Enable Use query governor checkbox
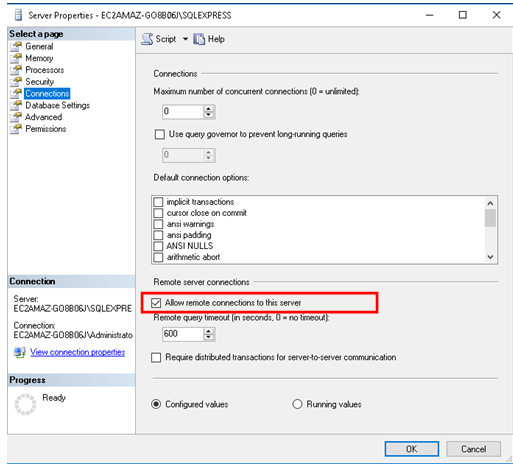The width and height of the screenshot is (513, 464). 160,134
